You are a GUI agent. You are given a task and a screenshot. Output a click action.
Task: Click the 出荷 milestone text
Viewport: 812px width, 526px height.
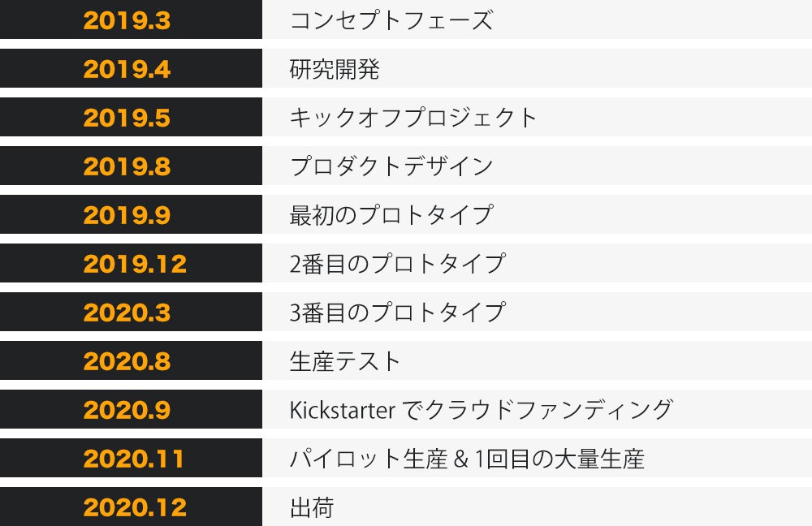pyautogui.click(x=312, y=508)
